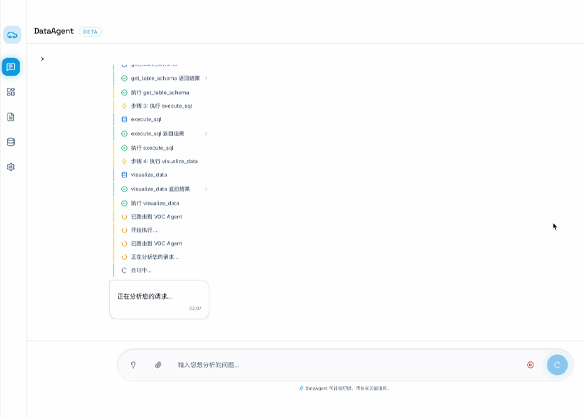Click the BETA badge next to DataAgent

tap(90, 32)
